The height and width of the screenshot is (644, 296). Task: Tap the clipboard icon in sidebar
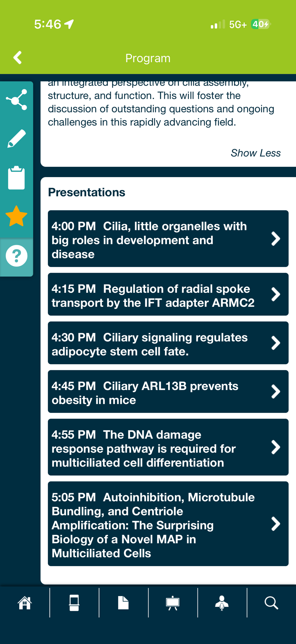[16, 178]
